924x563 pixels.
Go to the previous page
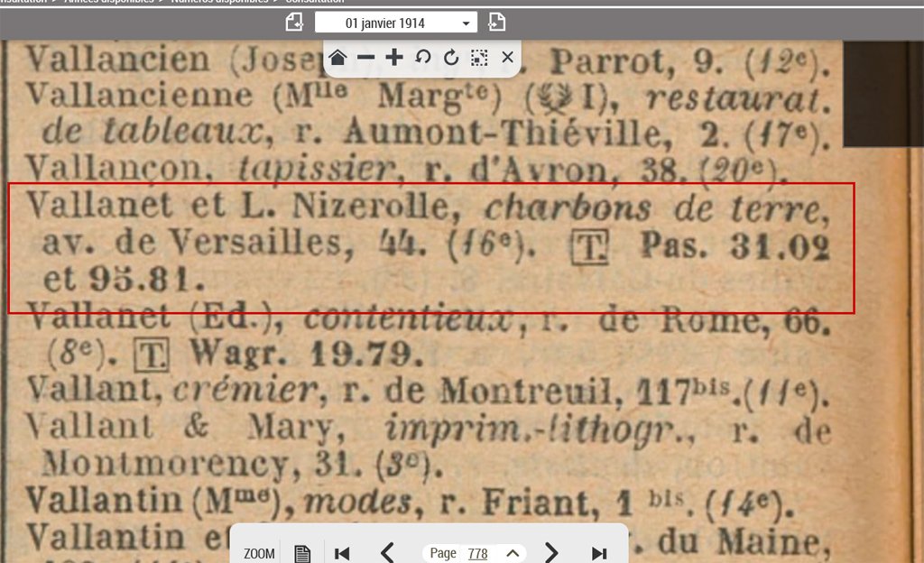pyautogui.click(x=387, y=553)
